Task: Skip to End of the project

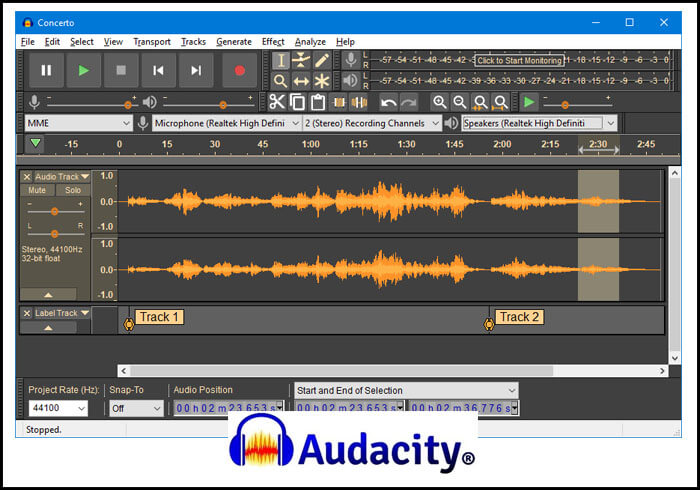Action: point(196,71)
